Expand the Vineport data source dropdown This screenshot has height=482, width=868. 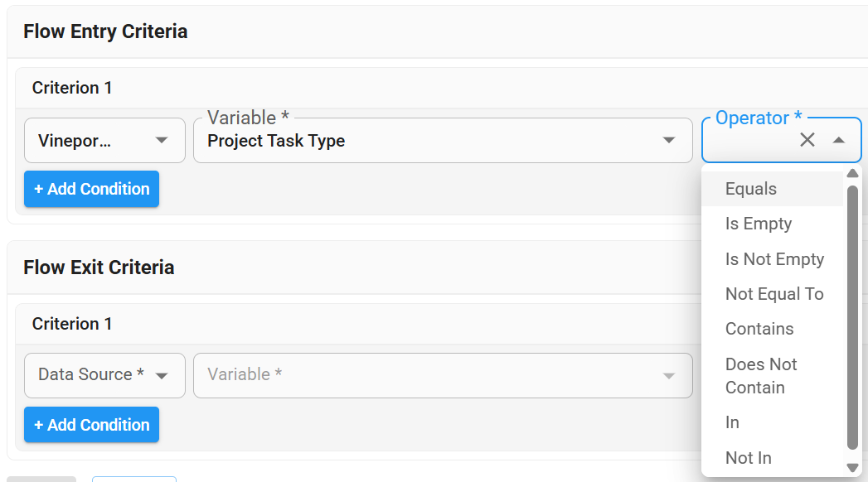(104, 141)
